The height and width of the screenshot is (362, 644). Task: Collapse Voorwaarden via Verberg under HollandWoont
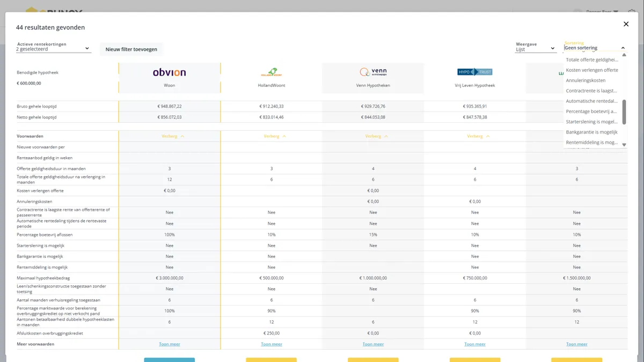click(x=275, y=136)
